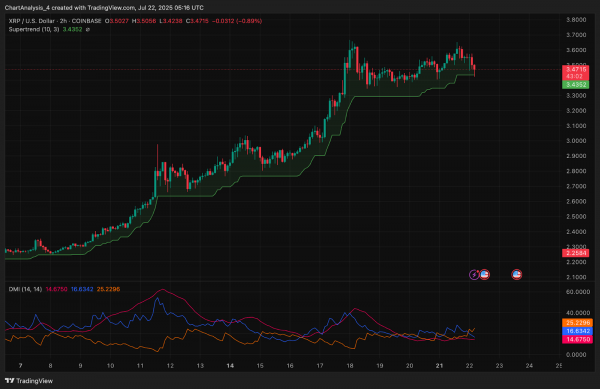
Task: Click the blue 16.6342 DMI axis label
Action: 577,331
